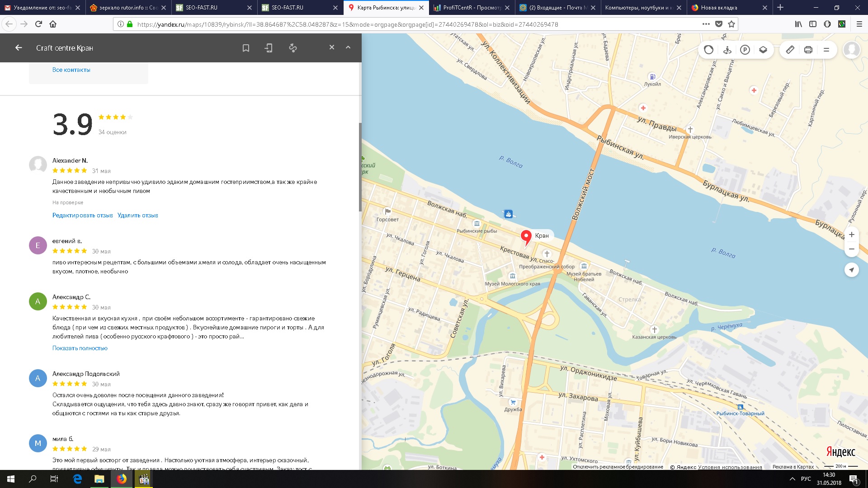868x488 pixels.
Task: Zoom out on the map
Action: click(x=852, y=249)
